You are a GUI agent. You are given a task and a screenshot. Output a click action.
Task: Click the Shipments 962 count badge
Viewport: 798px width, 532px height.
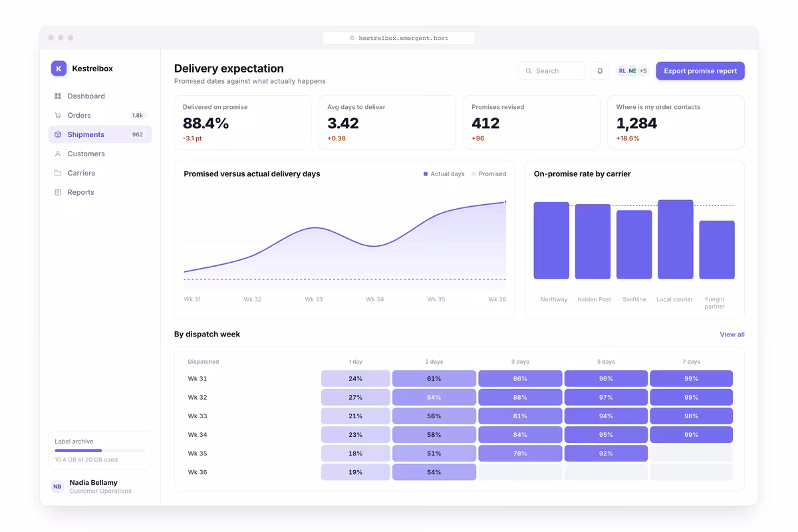point(137,134)
